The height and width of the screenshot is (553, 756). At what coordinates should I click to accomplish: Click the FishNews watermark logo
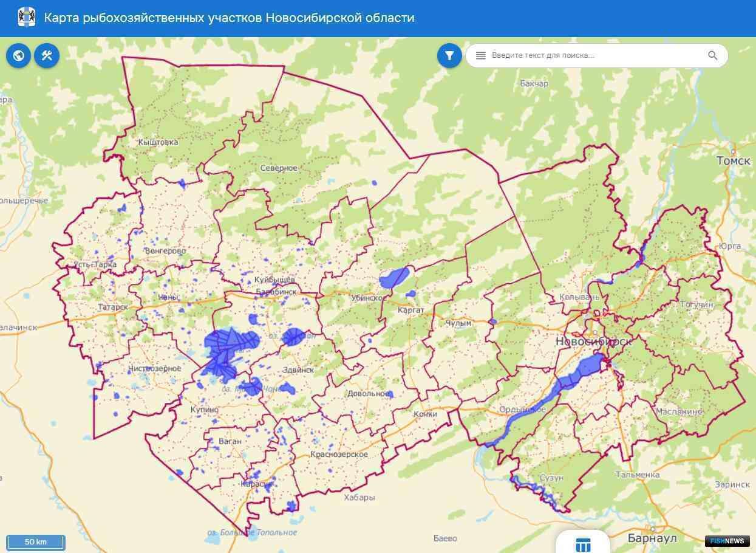(x=727, y=541)
